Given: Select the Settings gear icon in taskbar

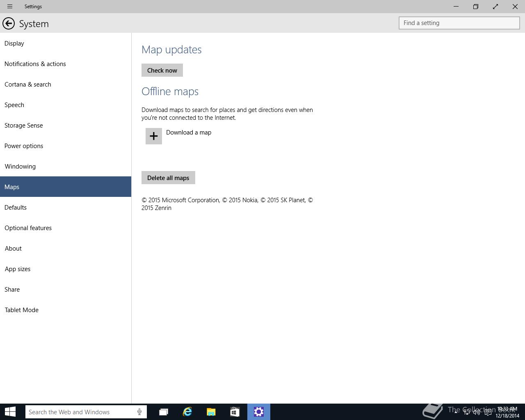Looking at the screenshot, I should coord(259,412).
